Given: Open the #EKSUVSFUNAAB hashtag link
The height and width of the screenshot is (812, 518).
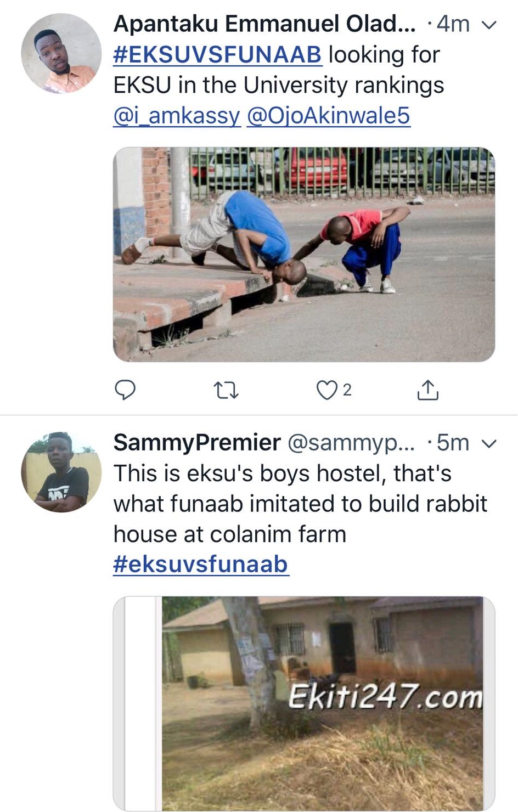Looking at the screenshot, I should pyautogui.click(x=217, y=55).
